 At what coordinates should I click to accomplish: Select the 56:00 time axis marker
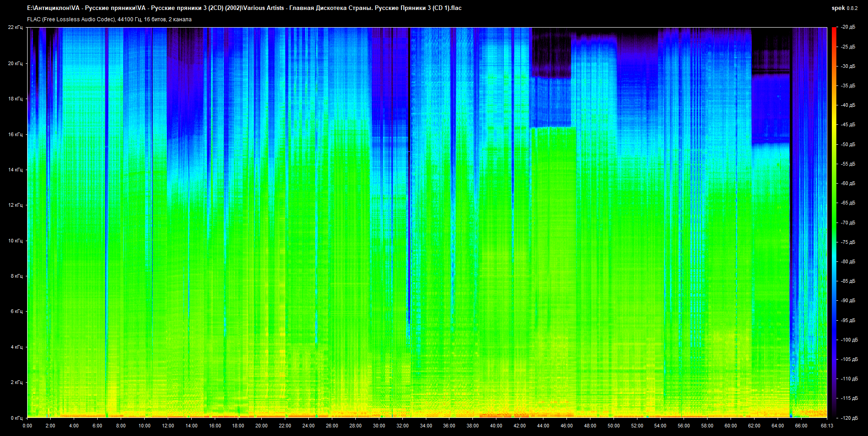[x=684, y=426]
